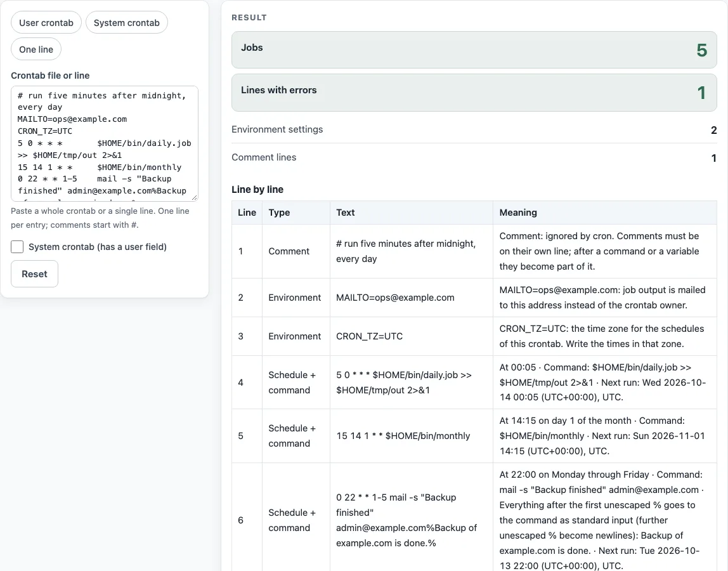Click the Type column header
This screenshot has width=728, height=571.
[296, 213]
